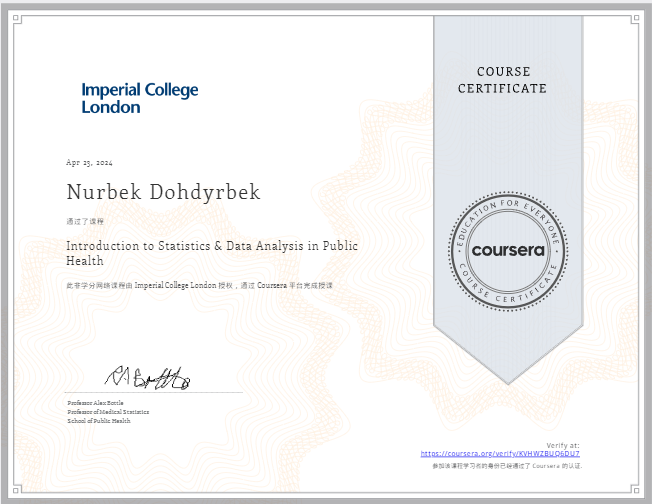Click 'Professor of Medical Statistics' line

pyautogui.click(x=108, y=412)
